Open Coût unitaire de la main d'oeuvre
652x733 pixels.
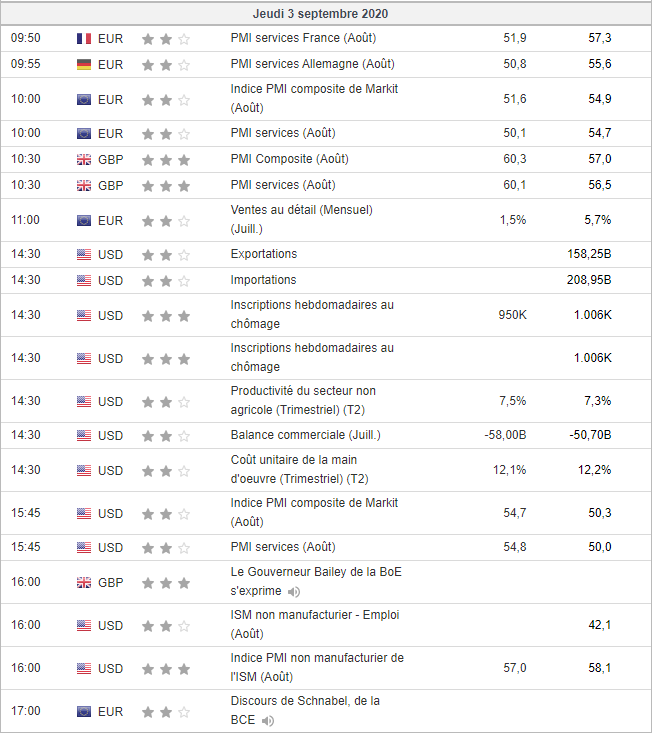pyautogui.click(x=299, y=470)
